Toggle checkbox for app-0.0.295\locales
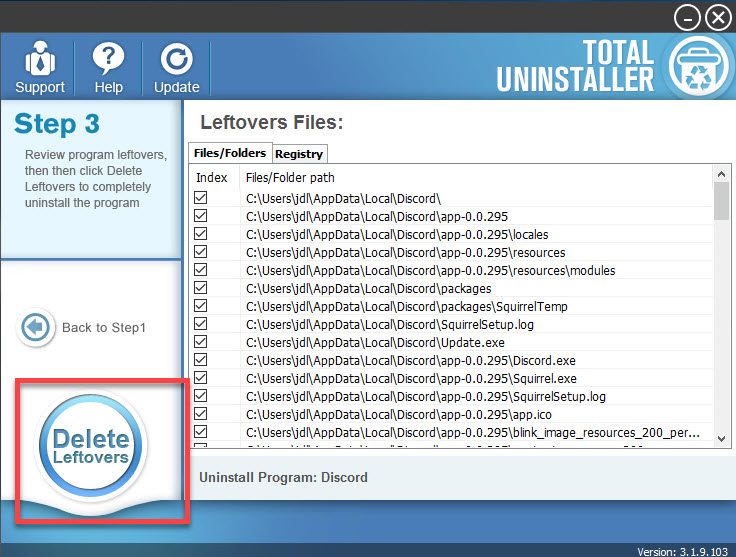Screen dimensions: 736x557 tap(200, 234)
